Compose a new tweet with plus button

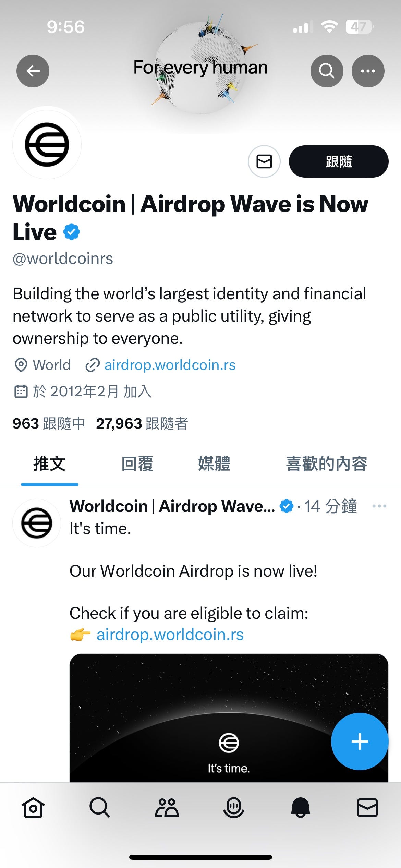click(x=360, y=742)
